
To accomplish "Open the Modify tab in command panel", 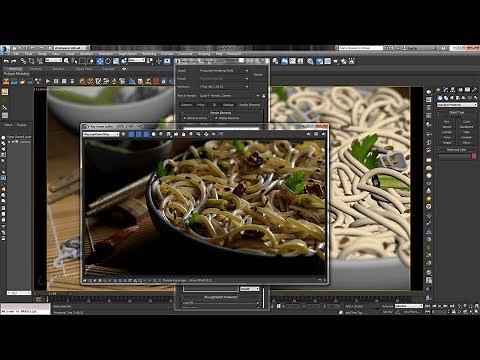I will tap(446, 90).
